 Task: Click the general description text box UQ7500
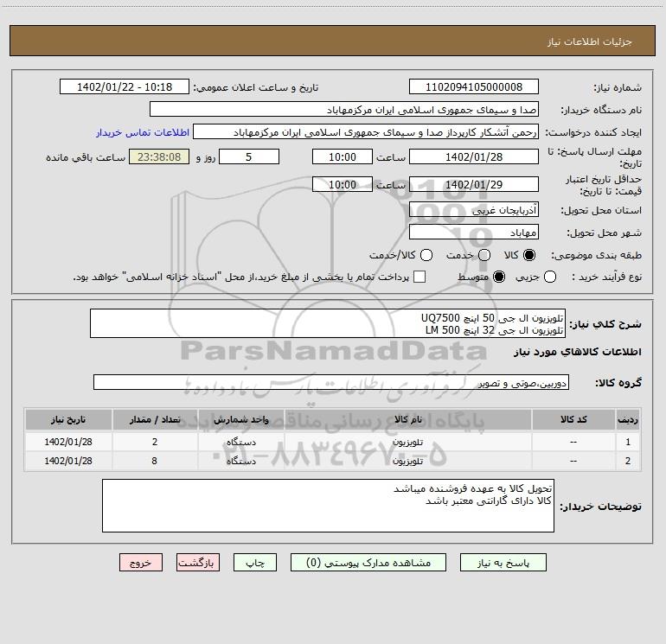point(328,323)
